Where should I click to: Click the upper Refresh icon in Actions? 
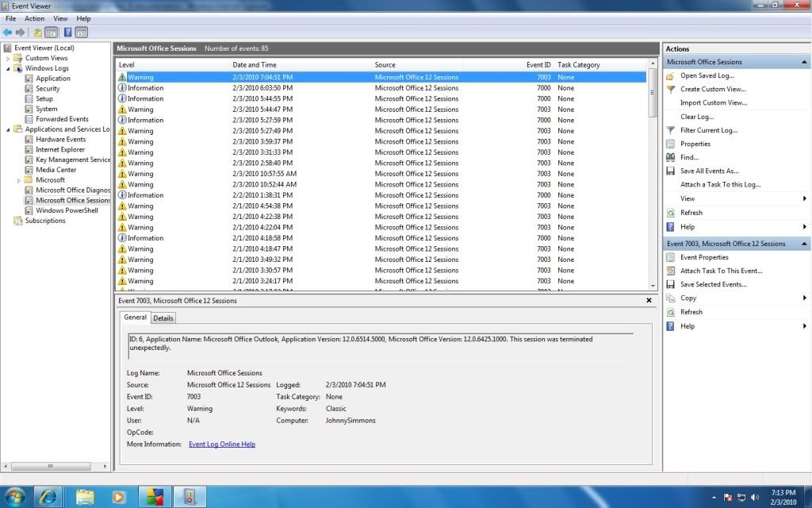[671, 213]
